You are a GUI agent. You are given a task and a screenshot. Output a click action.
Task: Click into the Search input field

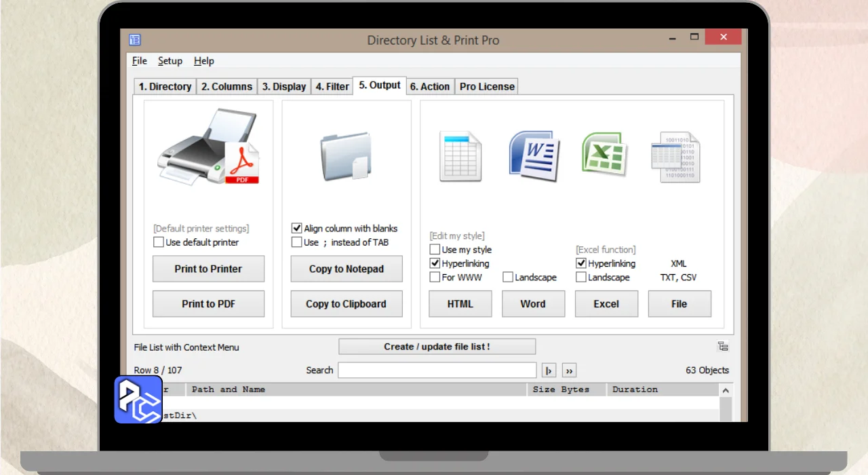(x=437, y=370)
